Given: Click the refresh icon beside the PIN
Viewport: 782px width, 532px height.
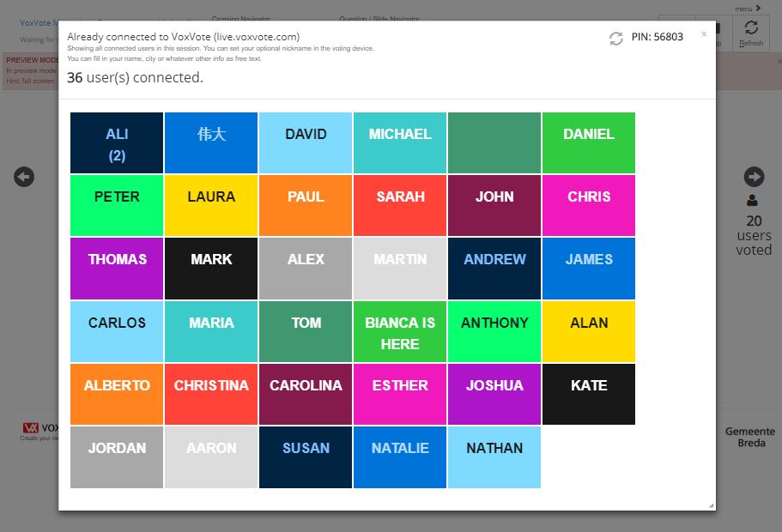Looking at the screenshot, I should [615, 39].
